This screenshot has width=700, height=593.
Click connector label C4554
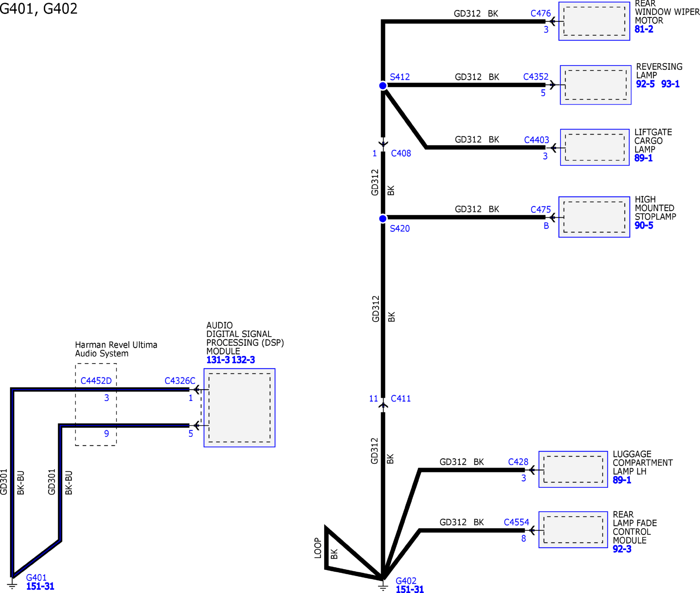tap(516, 522)
